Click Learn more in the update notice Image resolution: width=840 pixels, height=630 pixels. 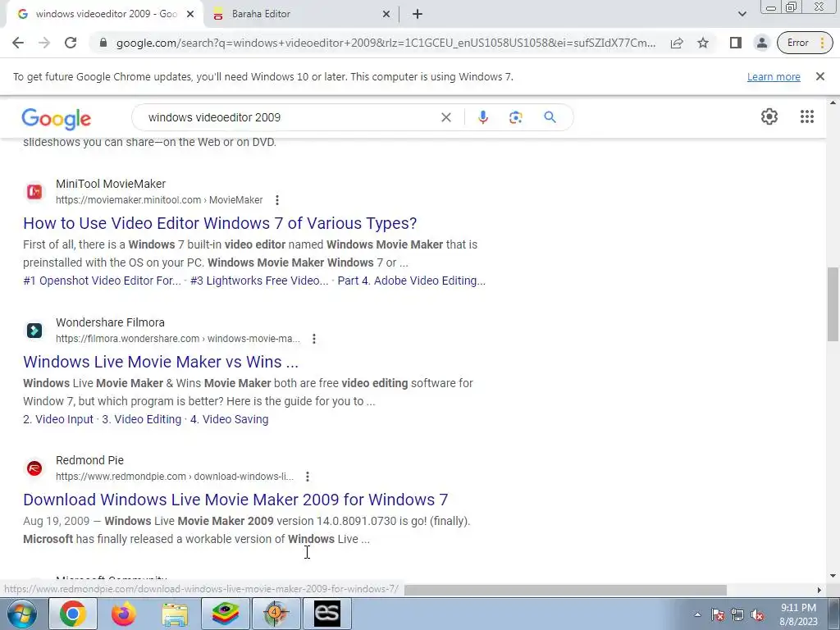774,76
